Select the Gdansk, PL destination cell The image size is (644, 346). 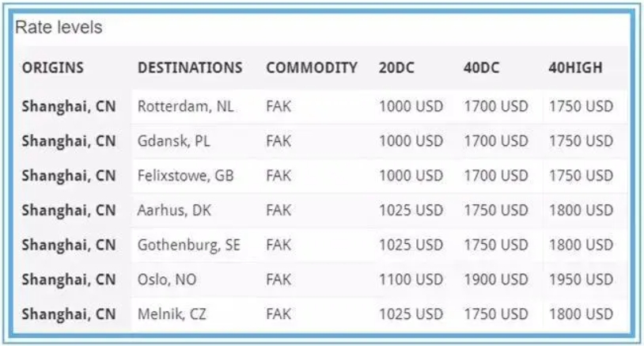tap(173, 141)
